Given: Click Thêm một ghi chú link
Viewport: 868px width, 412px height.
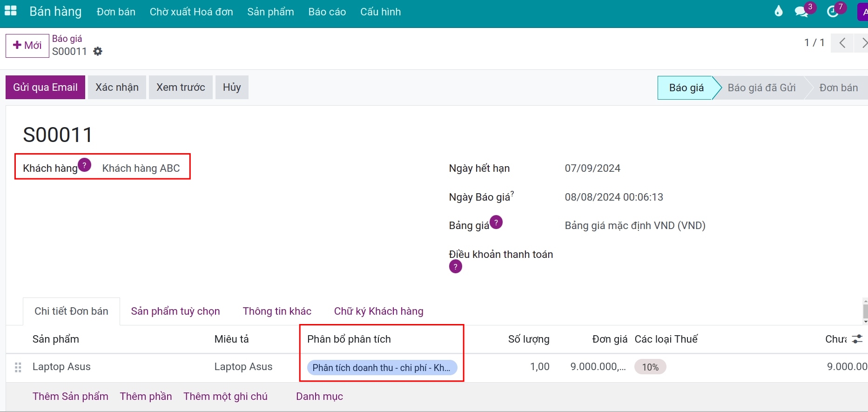Looking at the screenshot, I should (x=225, y=396).
